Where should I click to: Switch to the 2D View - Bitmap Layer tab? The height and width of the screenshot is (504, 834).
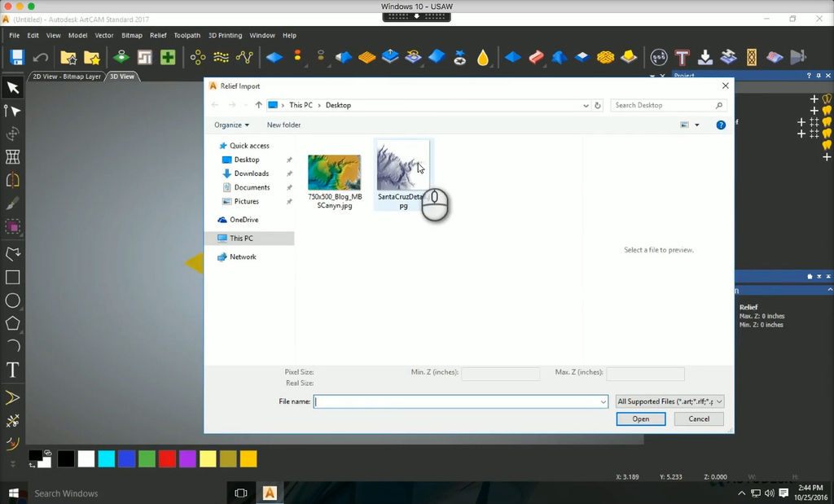[67, 77]
